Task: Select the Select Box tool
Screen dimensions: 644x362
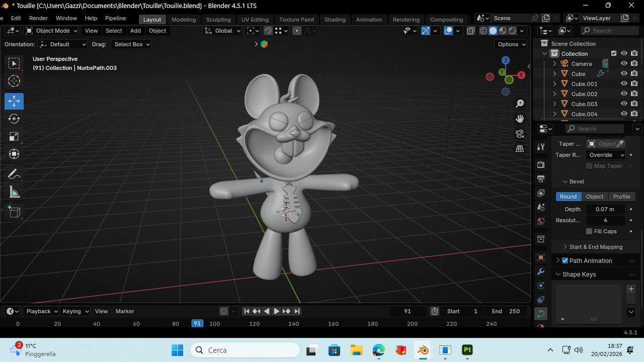Action: click(x=14, y=64)
